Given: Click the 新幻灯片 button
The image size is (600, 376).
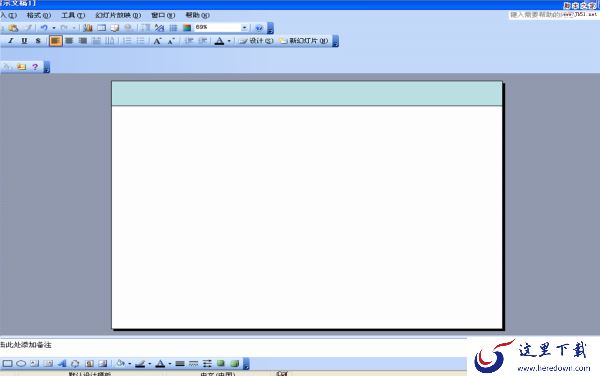Looking at the screenshot, I should [304, 41].
